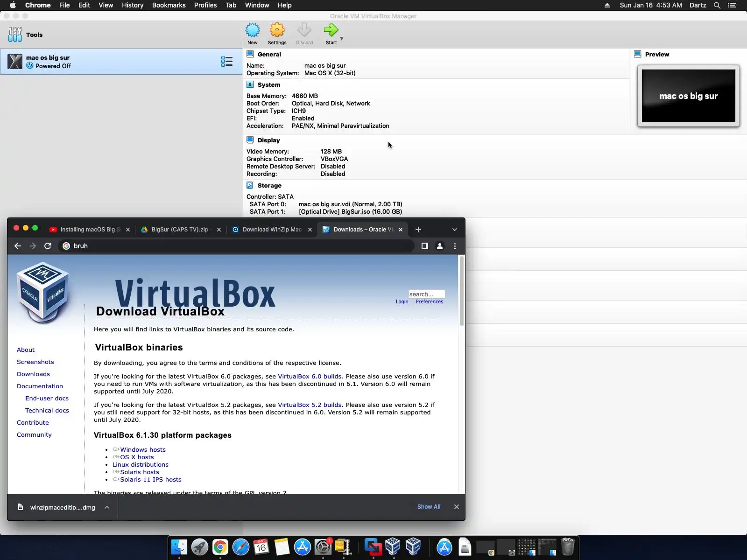Image resolution: width=747 pixels, height=560 pixels.
Task: Expand the winzip download options chevron
Action: point(107,507)
